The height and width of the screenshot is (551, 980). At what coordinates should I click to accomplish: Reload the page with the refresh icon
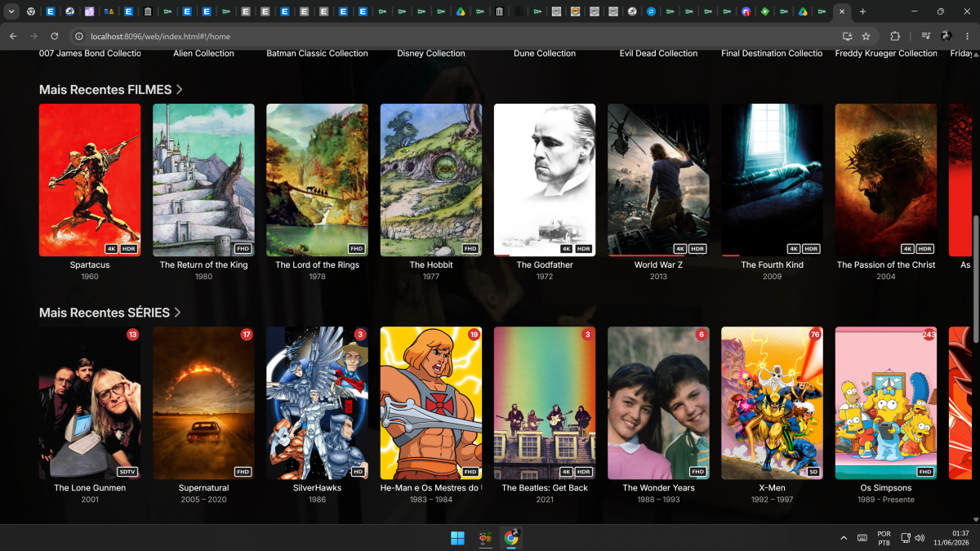point(55,36)
